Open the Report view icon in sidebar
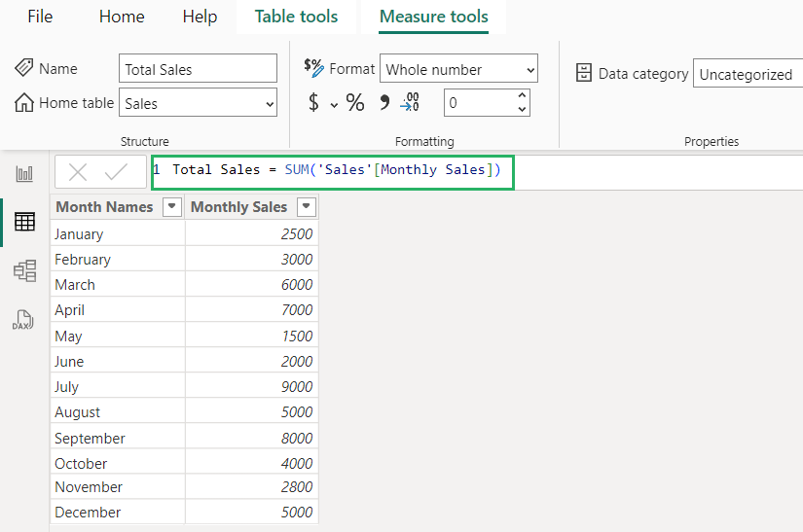This screenshot has width=803, height=532. pos(24,174)
